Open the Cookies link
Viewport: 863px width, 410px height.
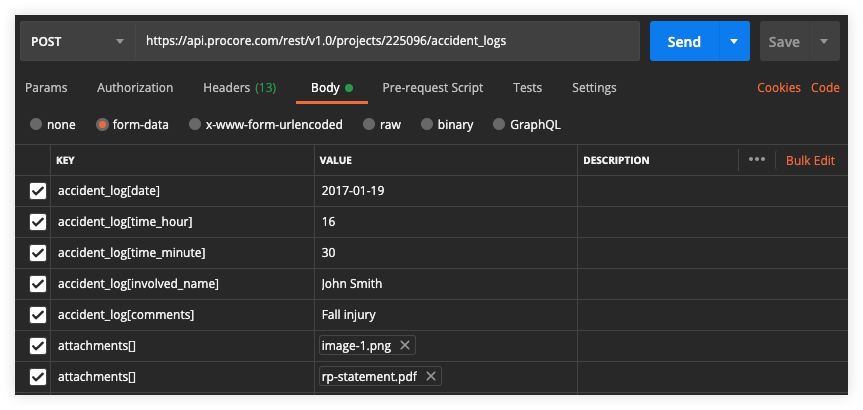(778, 88)
